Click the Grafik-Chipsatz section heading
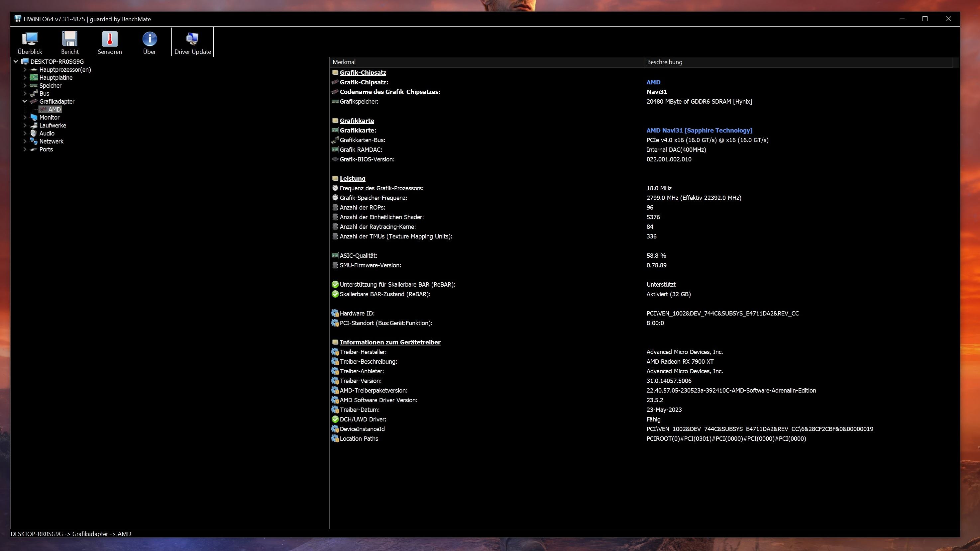This screenshot has width=980, height=551. (363, 73)
